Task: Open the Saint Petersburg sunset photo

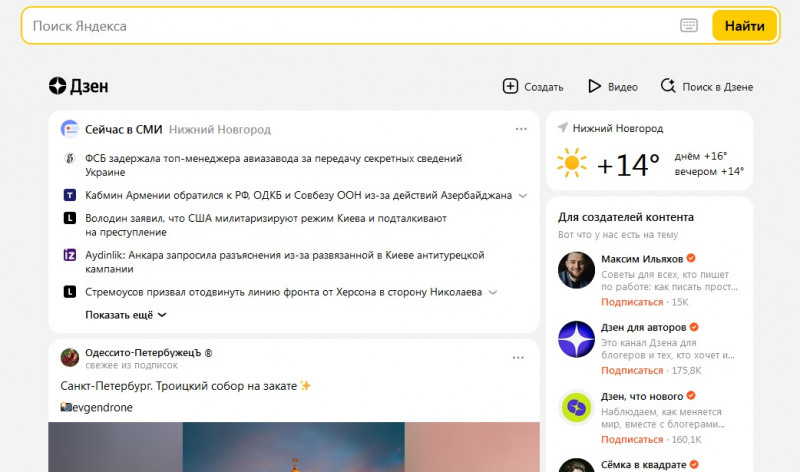Action: [294, 447]
